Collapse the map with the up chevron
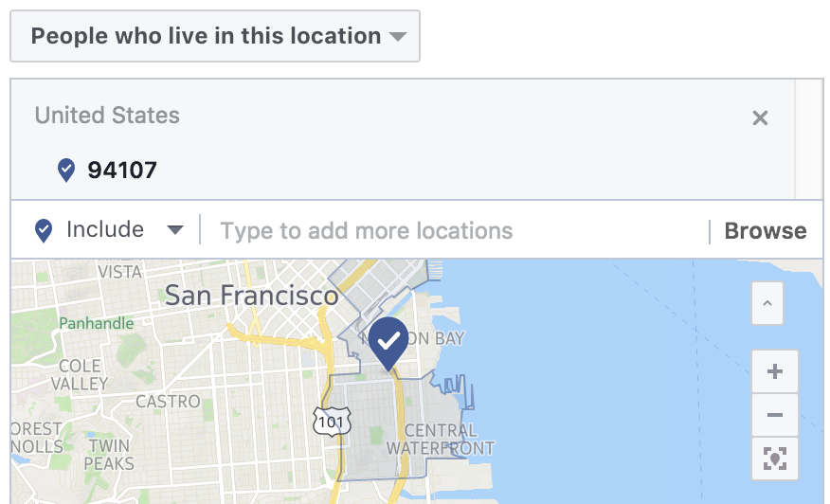The height and width of the screenshot is (504, 830). tap(767, 303)
